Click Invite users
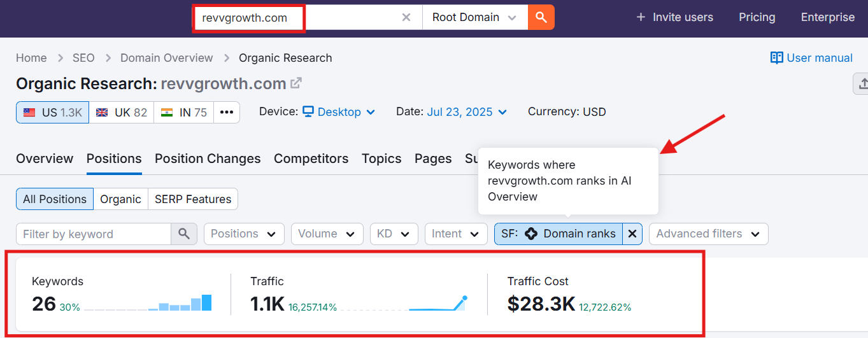The width and height of the screenshot is (868, 338). pos(674,17)
